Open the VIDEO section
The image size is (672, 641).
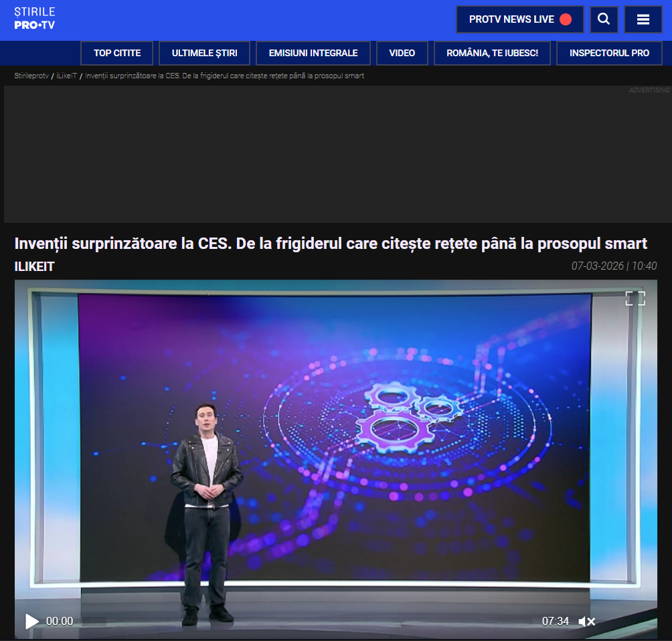402,53
